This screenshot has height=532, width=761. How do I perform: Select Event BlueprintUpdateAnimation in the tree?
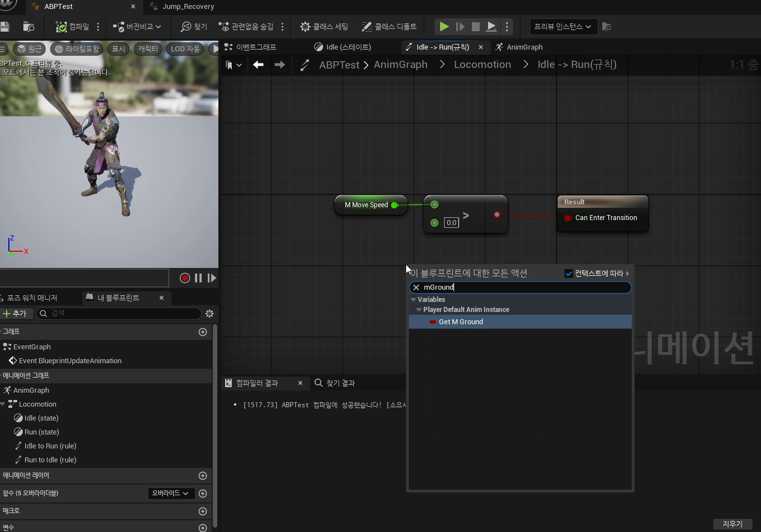coord(70,361)
